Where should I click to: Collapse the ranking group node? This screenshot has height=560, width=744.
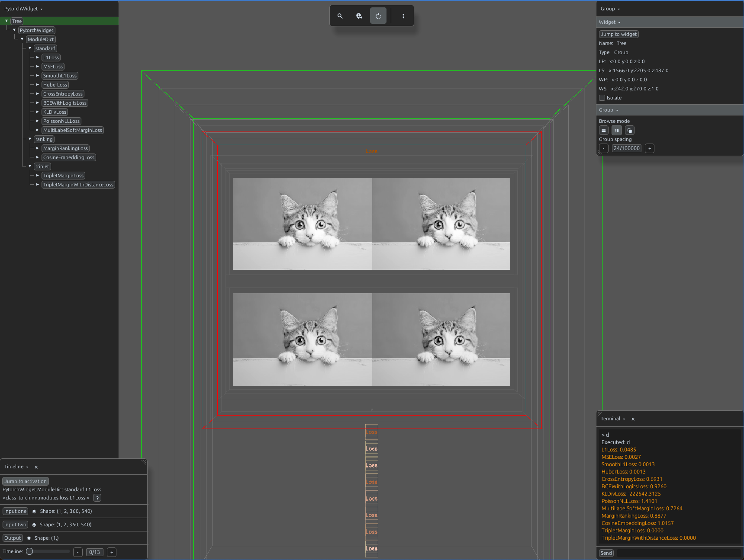click(x=30, y=139)
